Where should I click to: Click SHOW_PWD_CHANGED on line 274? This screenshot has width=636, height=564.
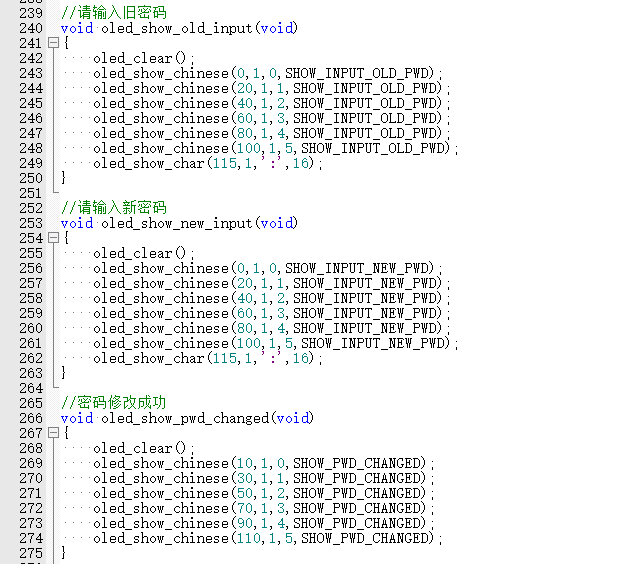pos(365,538)
